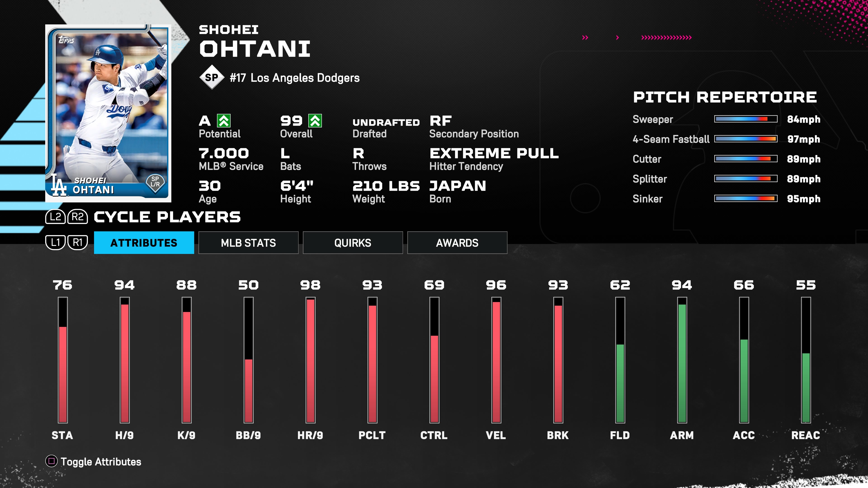Click the 4-Seam Fastball velocity bar
Viewport: 868px width, 488px height.
coord(745,139)
